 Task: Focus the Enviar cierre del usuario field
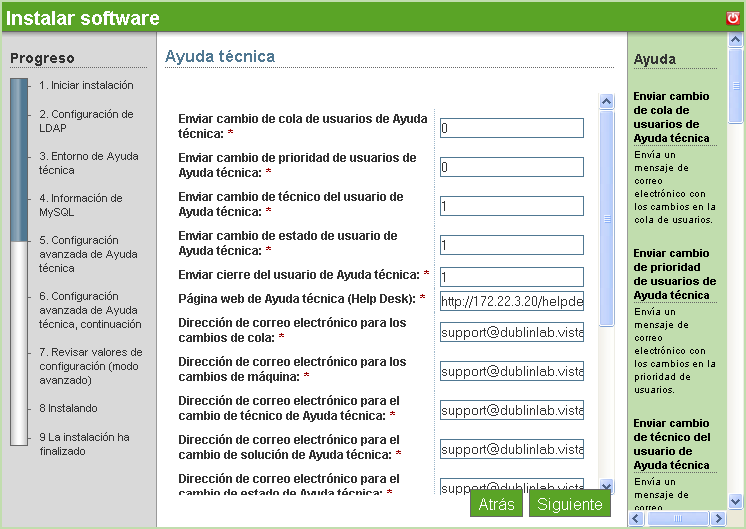coord(511,277)
